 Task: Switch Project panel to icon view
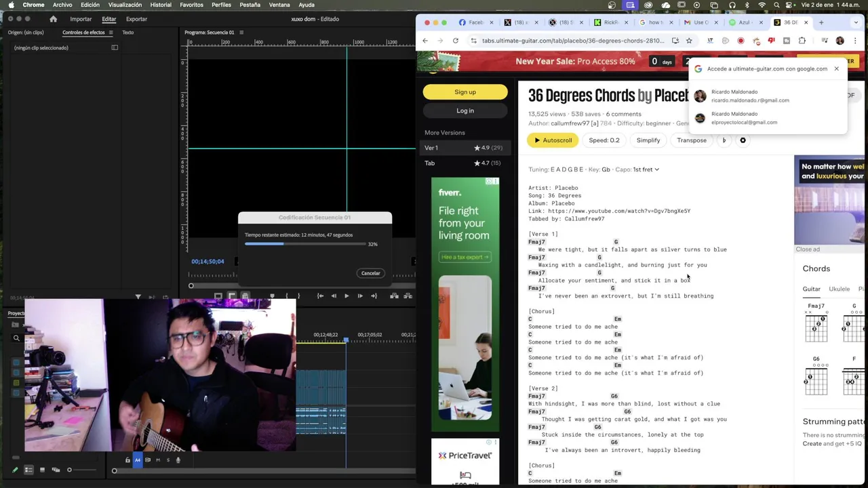(x=42, y=470)
